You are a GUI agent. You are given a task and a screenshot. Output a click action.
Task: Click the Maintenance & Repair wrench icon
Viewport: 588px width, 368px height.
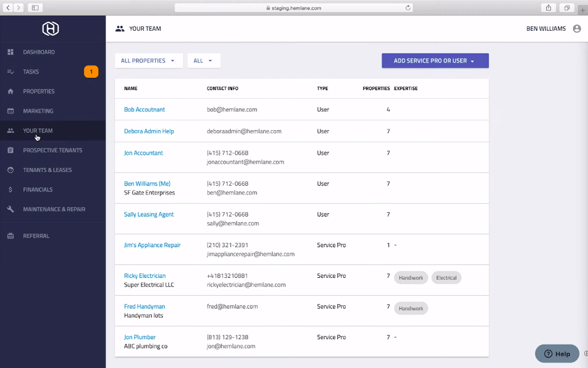pos(10,209)
